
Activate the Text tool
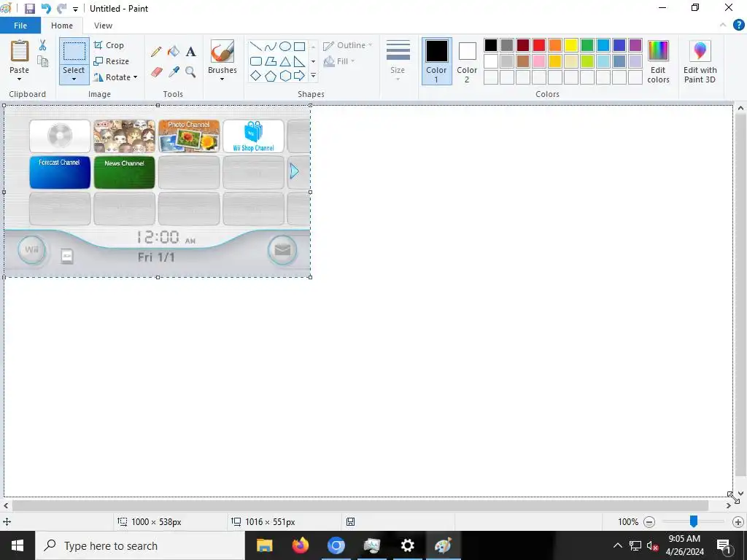190,52
